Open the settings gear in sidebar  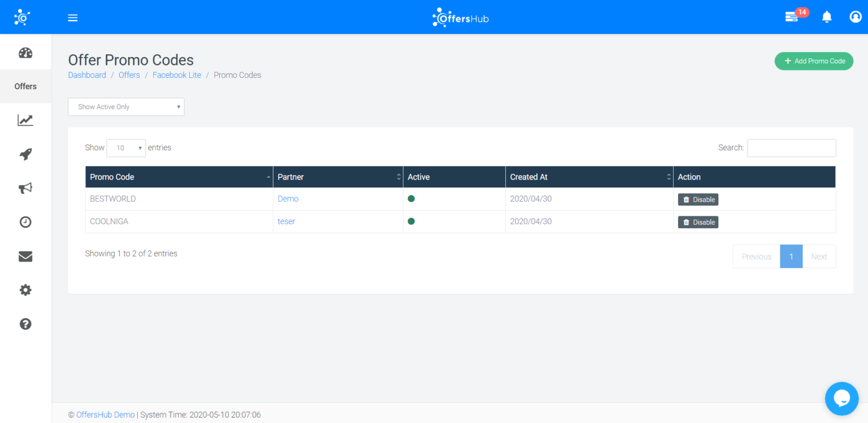[x=25, y=290]
